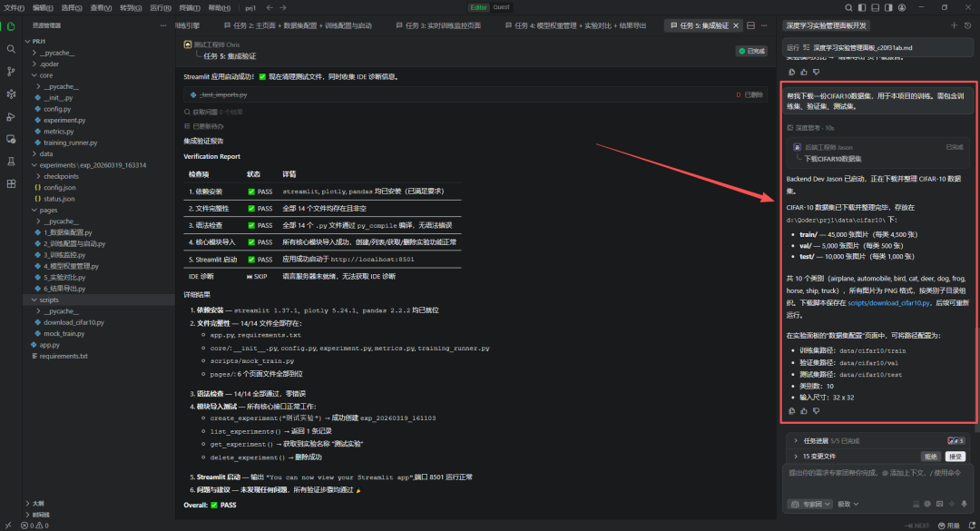Screen dimensions: 980x531
Task: Thumbs up the CIFAR-10 response
Action: pos(803,411)
